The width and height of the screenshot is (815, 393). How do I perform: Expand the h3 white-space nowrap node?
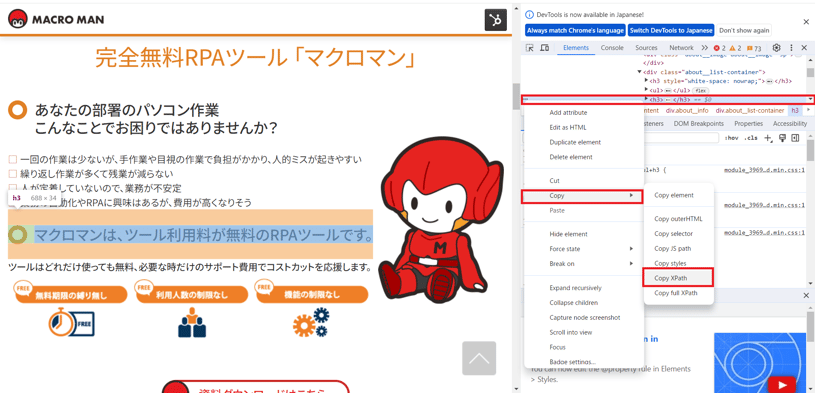pos(646,81)
